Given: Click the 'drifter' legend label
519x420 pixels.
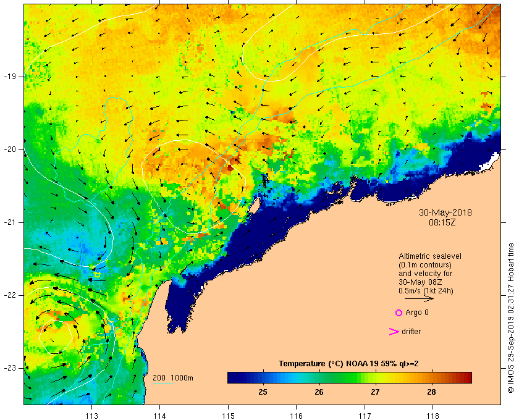Looking at the screenshot, I should (x=411, y=332).
